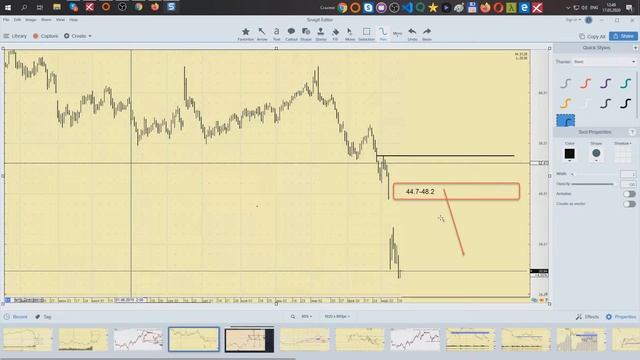
Task: Pick the orange-red pen quick style
Action: pyautogui.click(x=585, y=84)
